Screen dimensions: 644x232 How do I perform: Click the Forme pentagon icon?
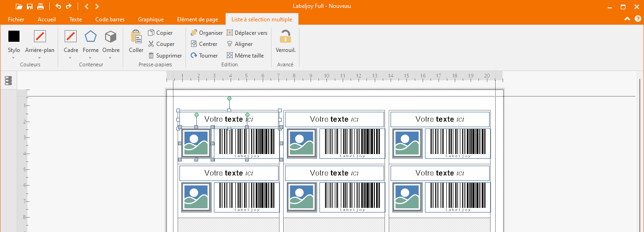click(91, 36)
